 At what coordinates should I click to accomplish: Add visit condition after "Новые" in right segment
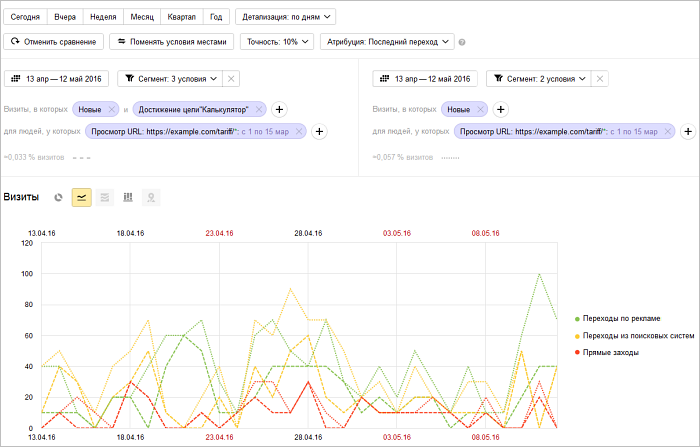click(x=501, y=109)
